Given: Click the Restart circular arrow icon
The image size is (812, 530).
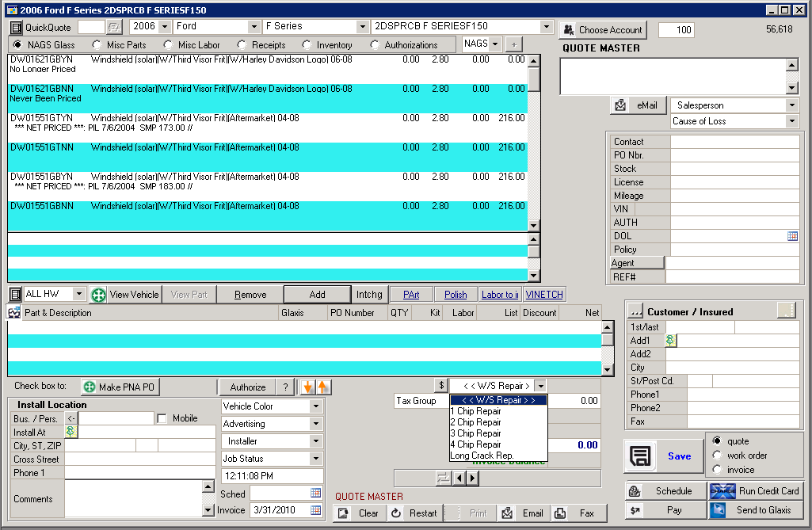Looking at the screenshot, I should tap(396, 513).
